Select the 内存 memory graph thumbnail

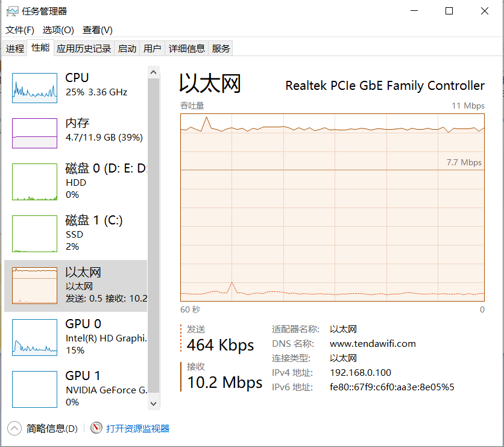click(35, 133)
